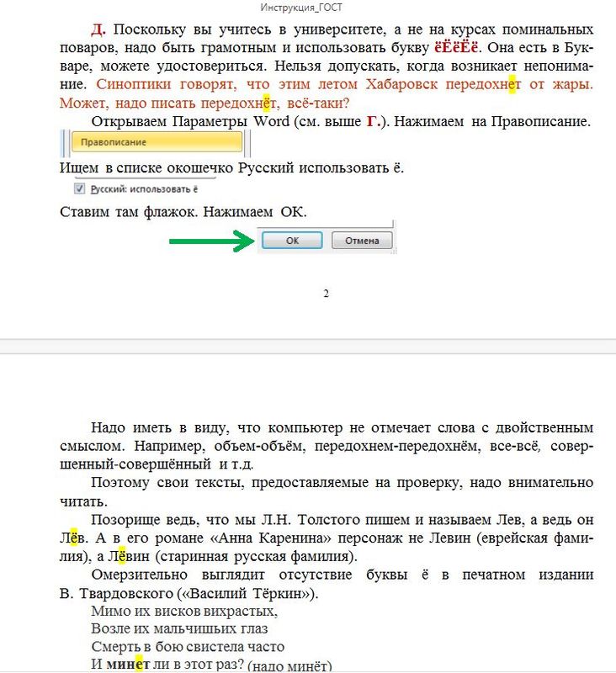The width and height of the screenshot is (616, 673).
Task: Click the red bold letter Д. heading
Action: (x=98, y=29)
